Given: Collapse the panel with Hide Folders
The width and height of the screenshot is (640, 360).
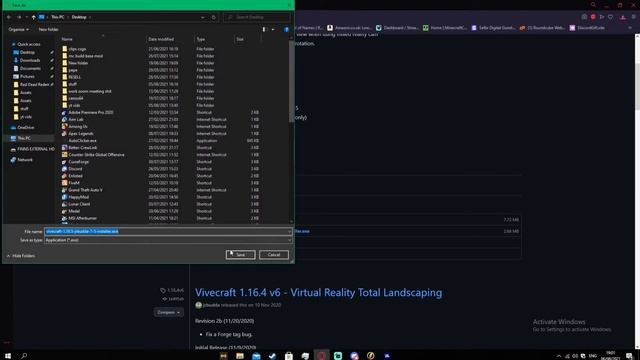Looking at the screenshot, I should tap(21, 256).
